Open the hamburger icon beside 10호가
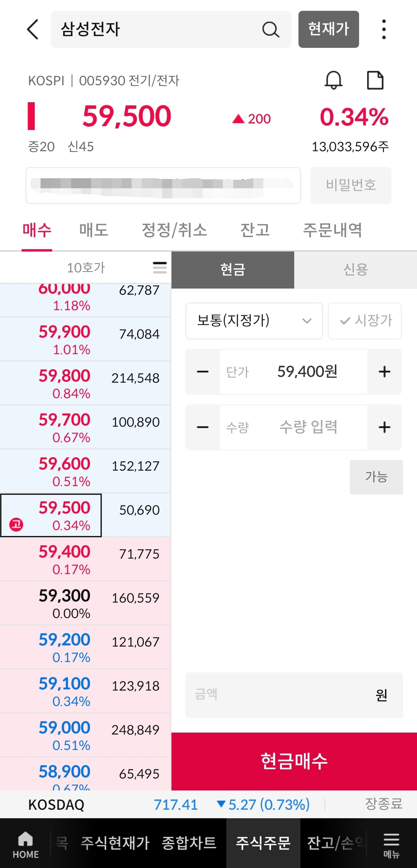 pos(159,267)
